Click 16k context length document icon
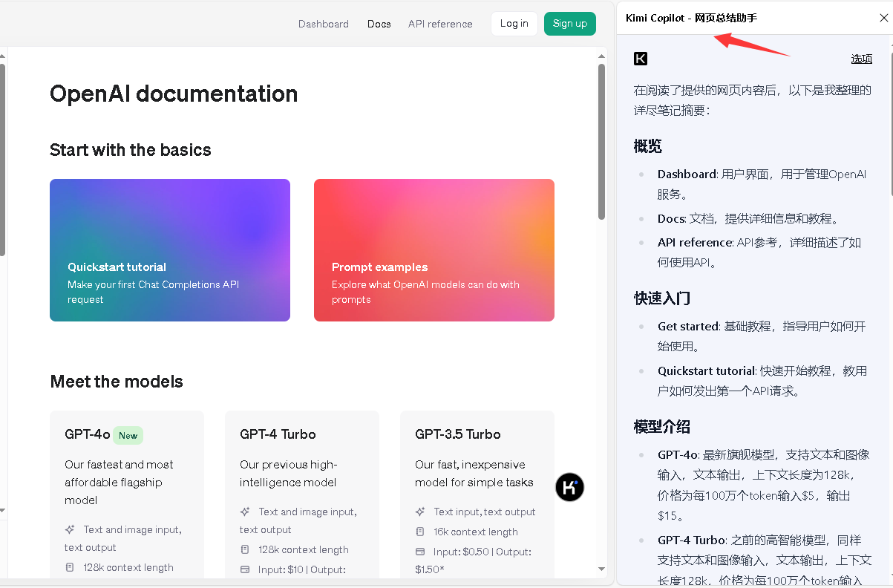The height and width of the screenshot is (588, 893). [x=420, y=532]
